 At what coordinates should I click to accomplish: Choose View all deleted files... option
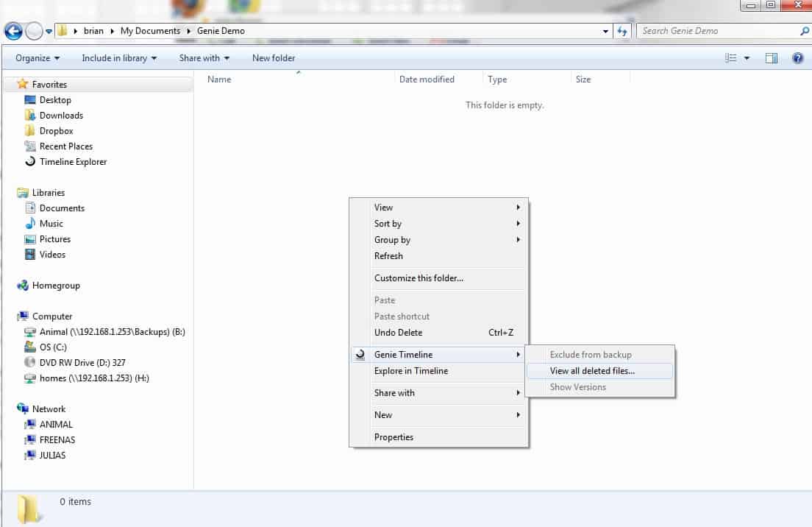pyautogui.click(x=599, y=371)
